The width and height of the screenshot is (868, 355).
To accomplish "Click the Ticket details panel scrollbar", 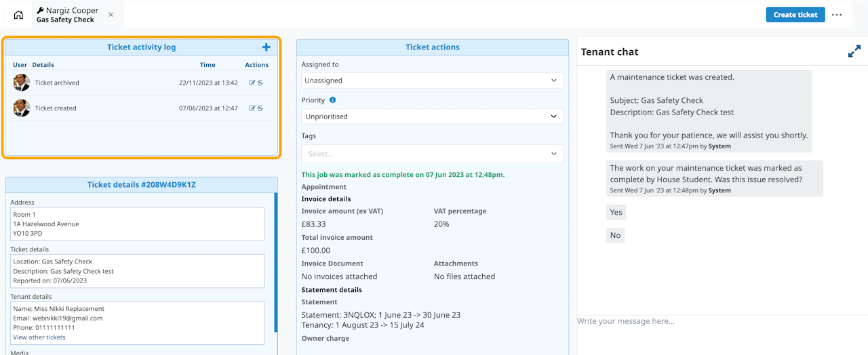I will (275, 264).
